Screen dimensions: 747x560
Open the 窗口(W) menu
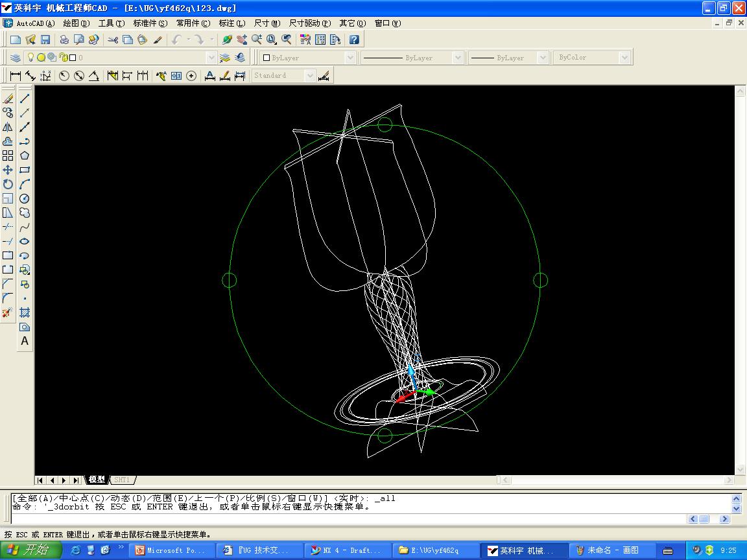tap(387, 23)
